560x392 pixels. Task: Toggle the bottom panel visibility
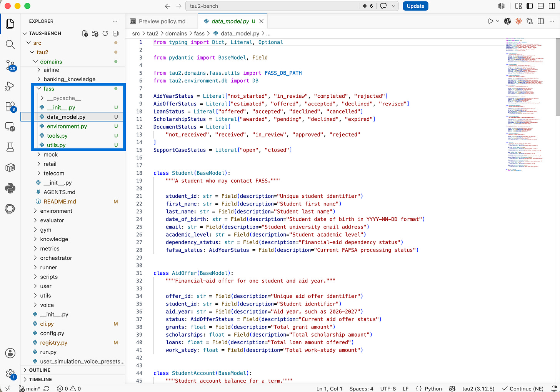click(541, 6)
